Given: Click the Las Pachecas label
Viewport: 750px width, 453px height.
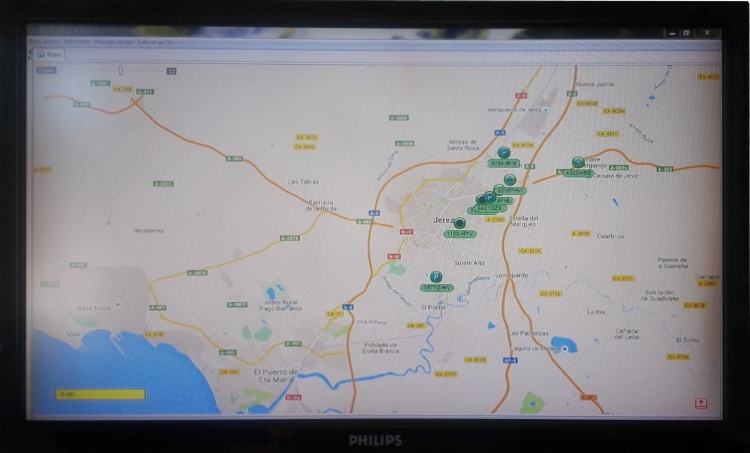Looking at the screenshot, I should coord(528,333).
